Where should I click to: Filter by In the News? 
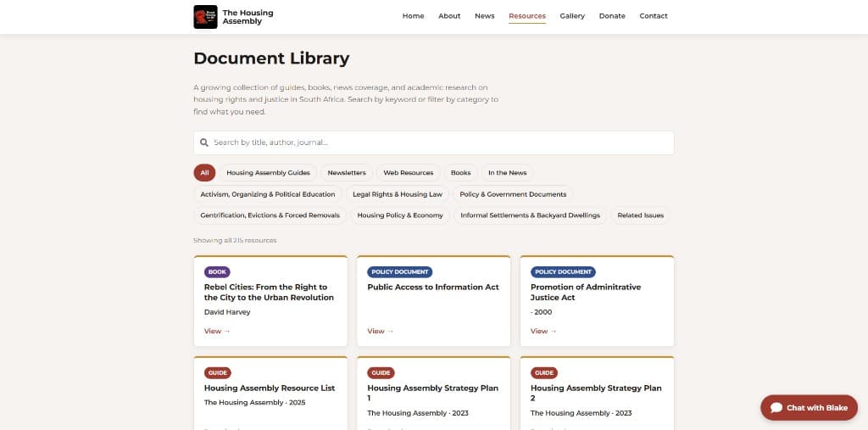508,173
